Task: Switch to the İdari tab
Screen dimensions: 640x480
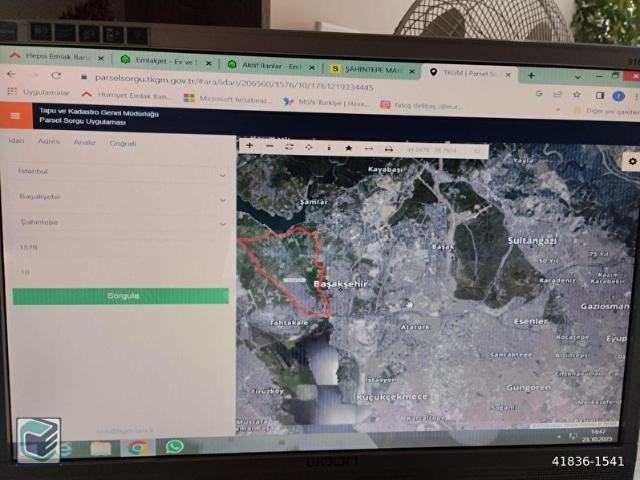Action: point(16,140)
